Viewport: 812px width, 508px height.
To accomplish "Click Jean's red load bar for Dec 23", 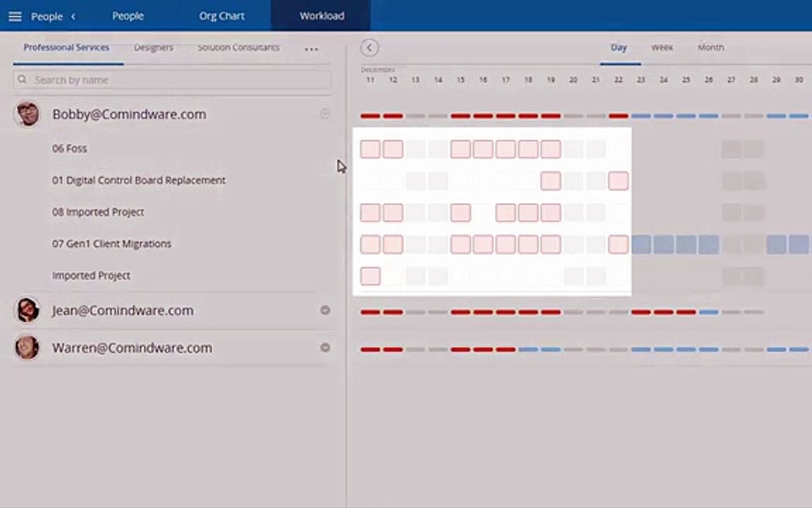I will point(641,312).
